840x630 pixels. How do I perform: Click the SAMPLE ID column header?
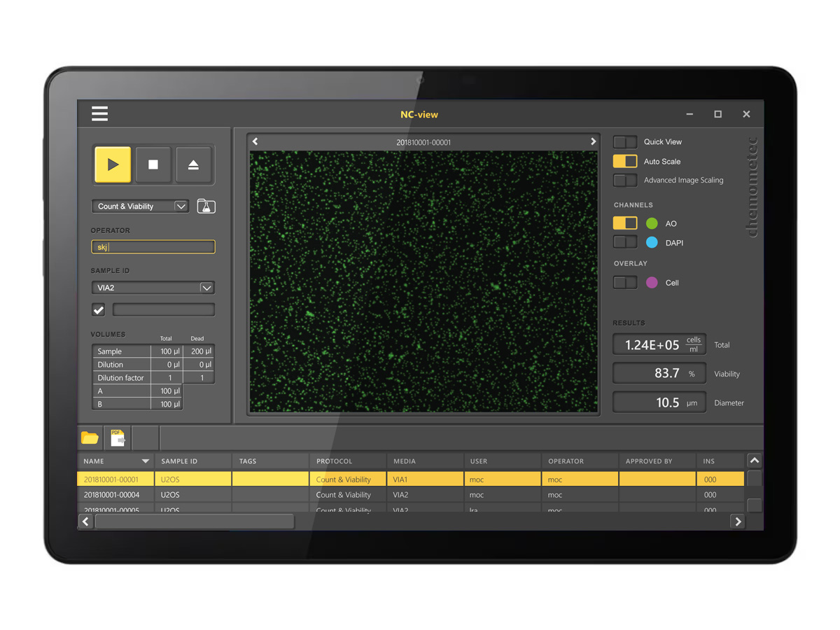point(193,461)
